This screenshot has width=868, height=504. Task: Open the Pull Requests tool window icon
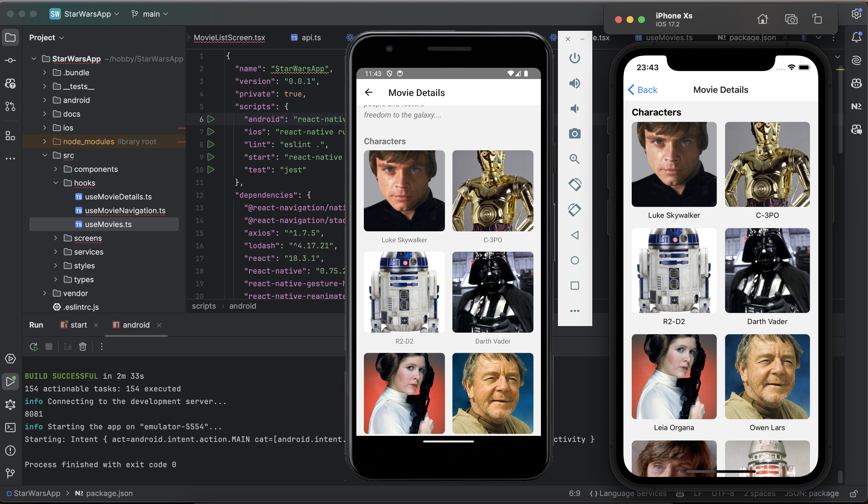(10, 106)
